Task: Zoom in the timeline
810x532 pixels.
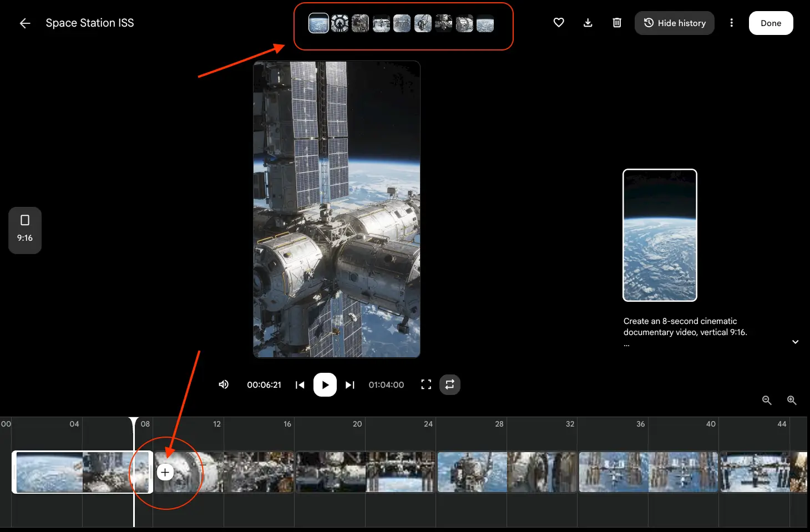Action: click(x=792, y=400)
